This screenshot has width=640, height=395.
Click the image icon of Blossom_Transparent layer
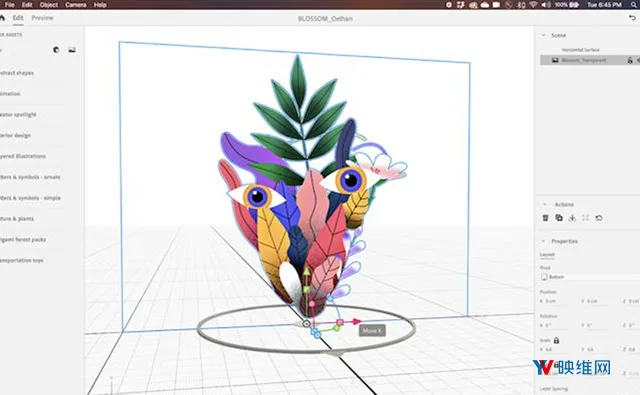click(x=555, y=60)
